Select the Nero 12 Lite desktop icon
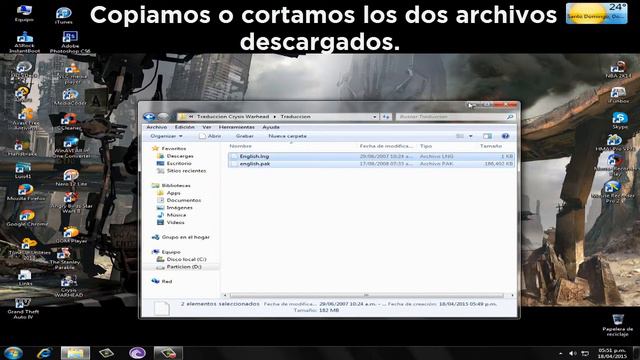The image size is (640, 360). click(71, 178)
